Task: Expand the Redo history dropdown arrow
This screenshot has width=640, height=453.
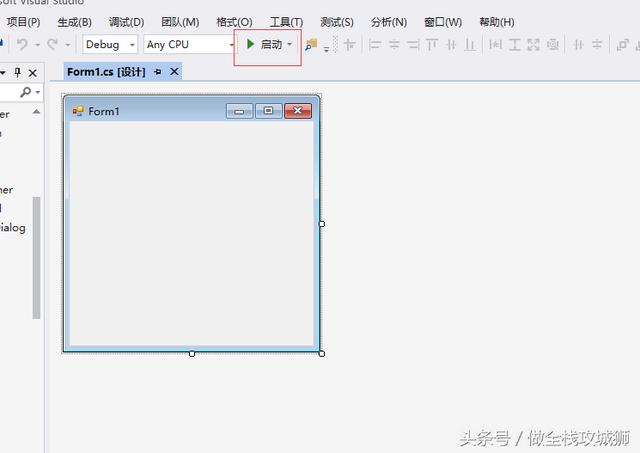Action: pos(68,44)
